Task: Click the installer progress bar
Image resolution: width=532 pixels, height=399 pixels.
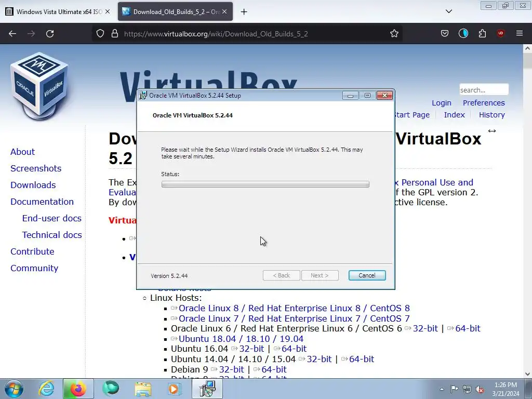Action: 265,184
